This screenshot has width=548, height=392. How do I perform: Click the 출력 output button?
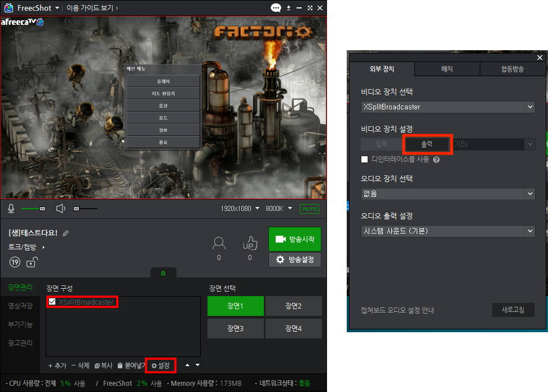(x=427, y=144)
